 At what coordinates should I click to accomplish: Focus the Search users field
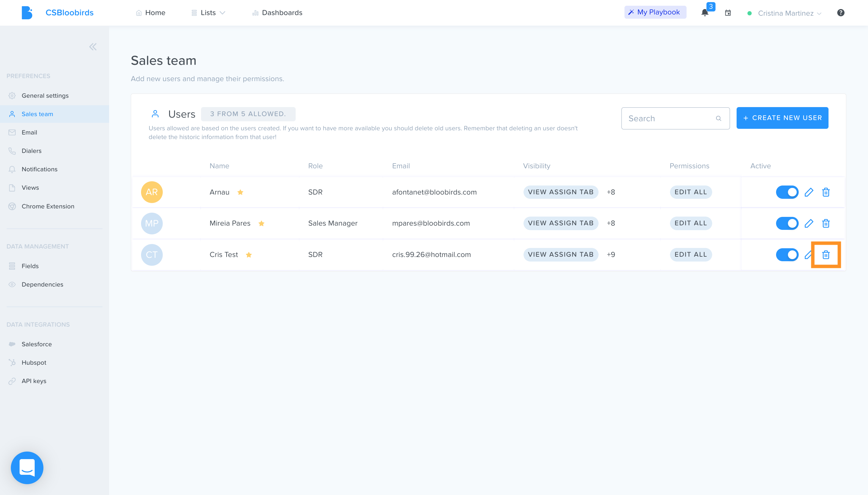[x=675, y=118]
